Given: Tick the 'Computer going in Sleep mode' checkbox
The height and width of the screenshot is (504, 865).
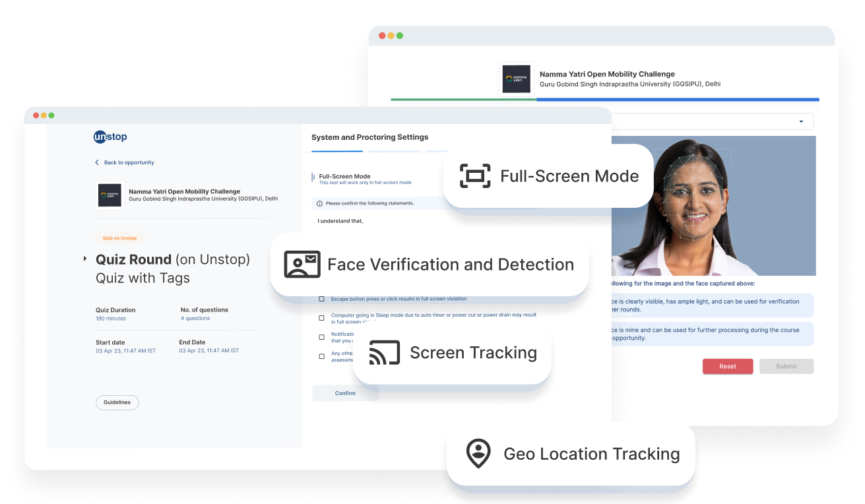Looking at the screenshot, I should 321,318.
